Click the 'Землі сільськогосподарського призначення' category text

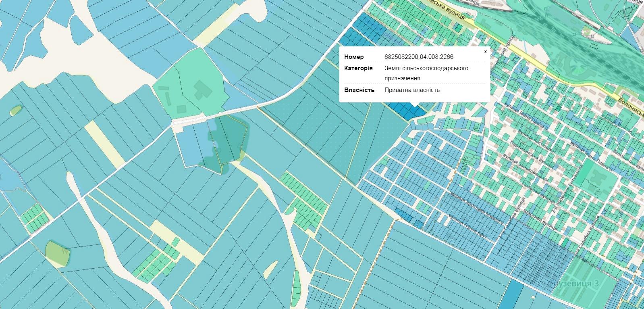[426, 73]
